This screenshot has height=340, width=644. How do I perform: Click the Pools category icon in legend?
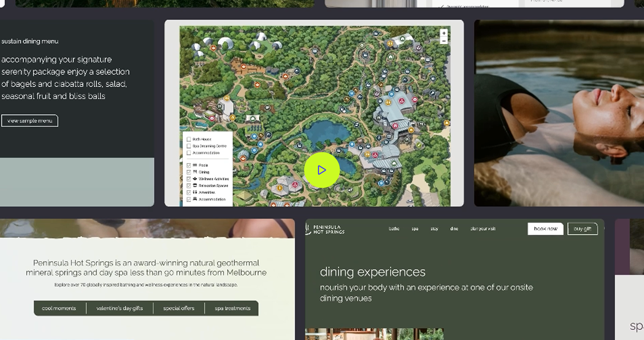pos(195,165)
